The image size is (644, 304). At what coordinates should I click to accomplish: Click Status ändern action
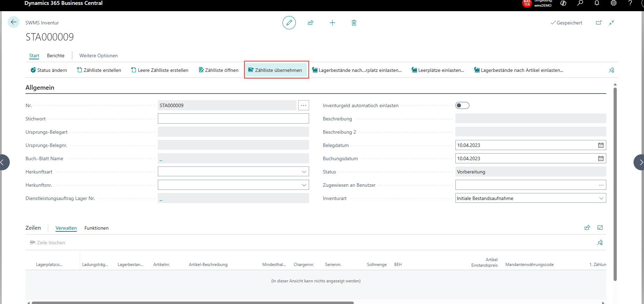[49, 70]
